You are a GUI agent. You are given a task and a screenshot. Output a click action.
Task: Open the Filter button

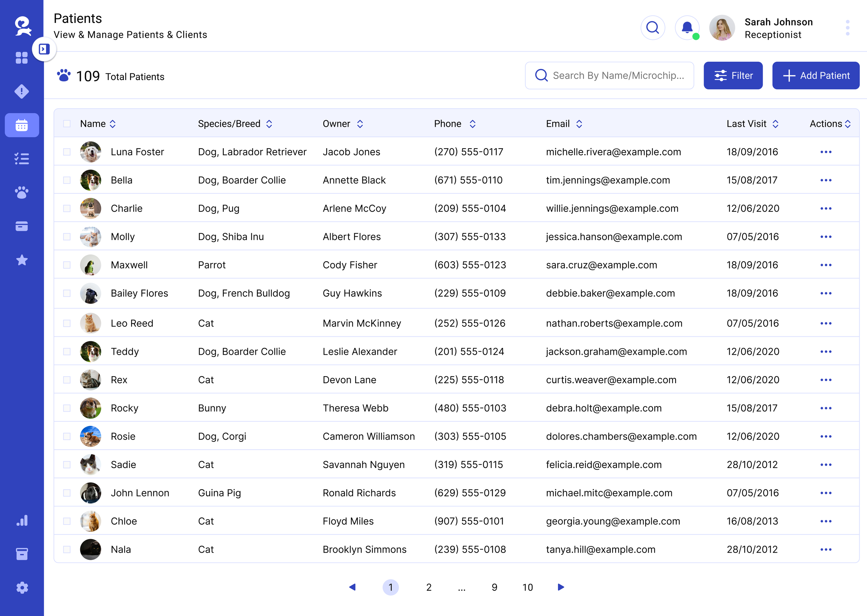[x=733, y=76]
